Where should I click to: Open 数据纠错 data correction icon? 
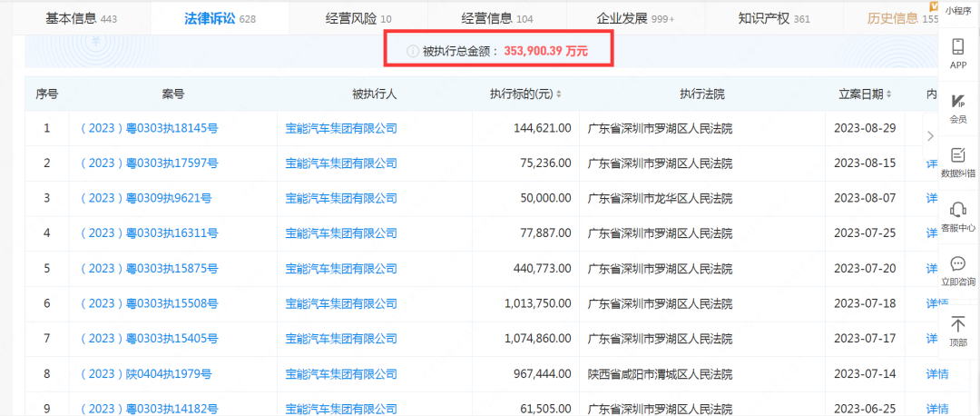coord(957,155)
